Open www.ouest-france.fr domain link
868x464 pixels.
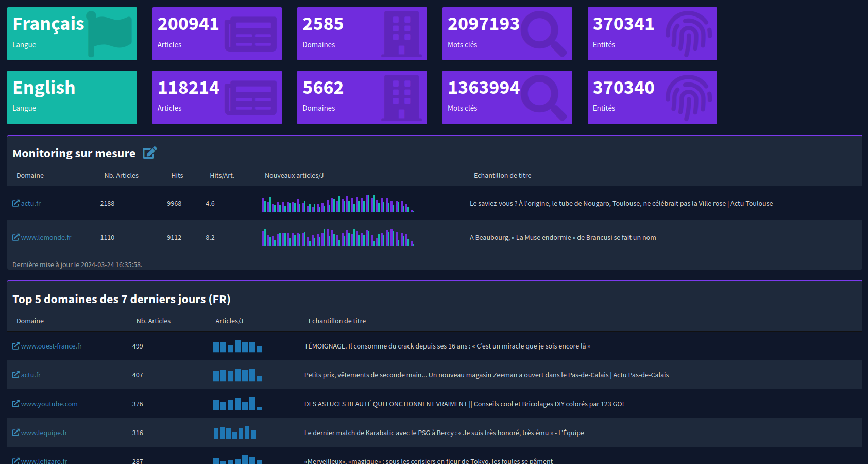click(x=52, y=346)
